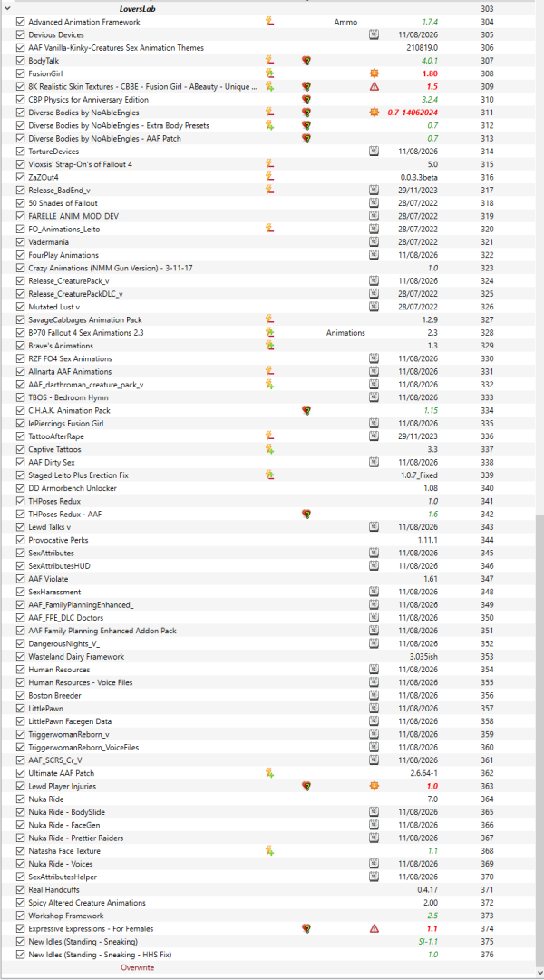The height and width of the screenshot is (980, 544).
Task: Click the heart flag icon for THPoses Redux - AAF
Action: tap(306, 514)
